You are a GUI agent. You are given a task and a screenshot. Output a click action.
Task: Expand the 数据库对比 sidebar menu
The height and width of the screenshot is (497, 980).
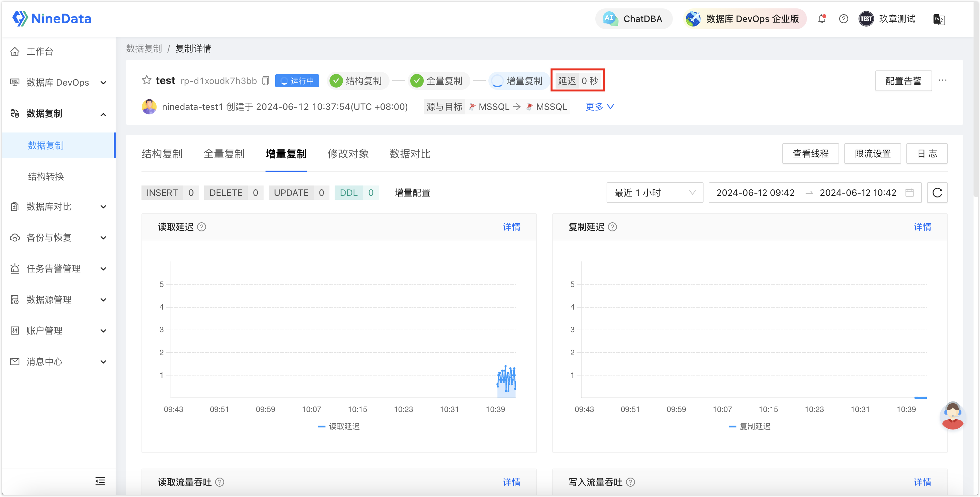(x=58, y=206)
